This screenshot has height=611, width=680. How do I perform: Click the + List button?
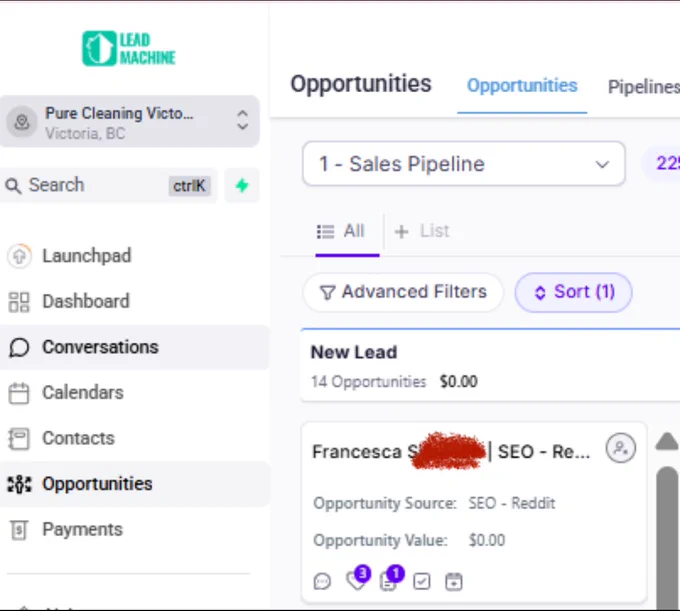pyautogui.click(x=422, y=231)
